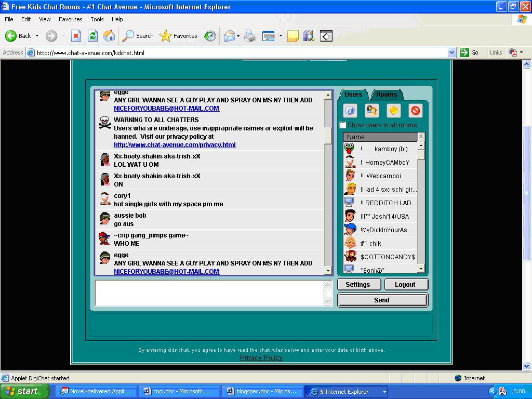This screenshot has width=532, height=399.
Task: Open the Tools menu
Action: [97, 19]
